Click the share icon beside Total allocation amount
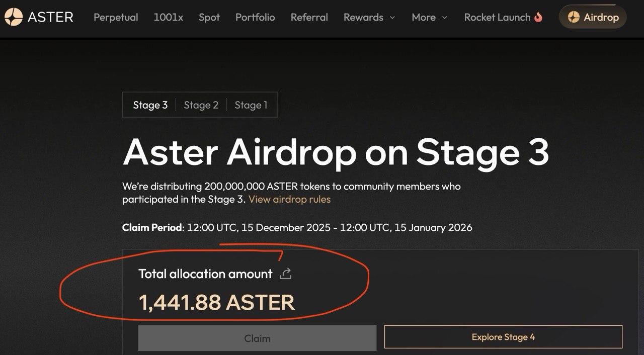 [x=286, y=274]
